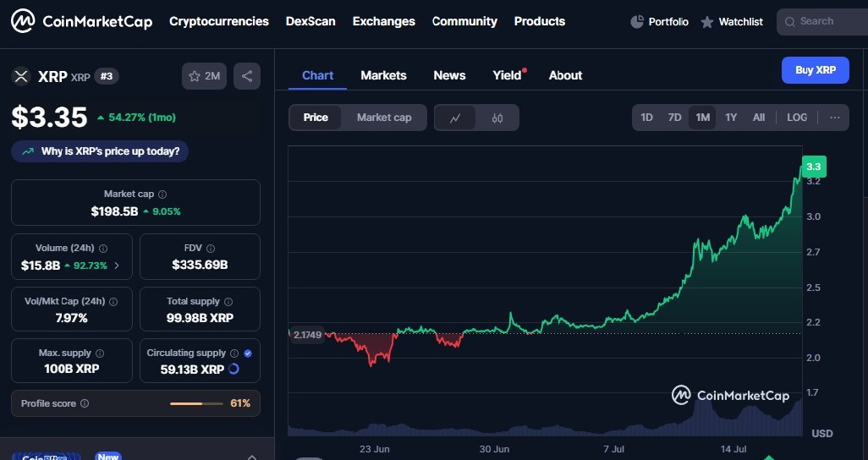Expand Volume (24h) details chevron
Image resolution: width=868 pixels, height=460 pixels.
pos(117,266)
